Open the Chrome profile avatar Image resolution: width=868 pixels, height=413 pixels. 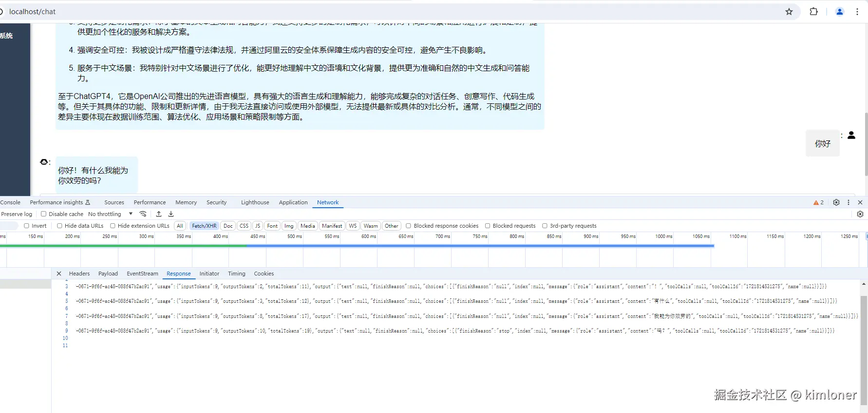pyautogui.click(x=840, y=12)
